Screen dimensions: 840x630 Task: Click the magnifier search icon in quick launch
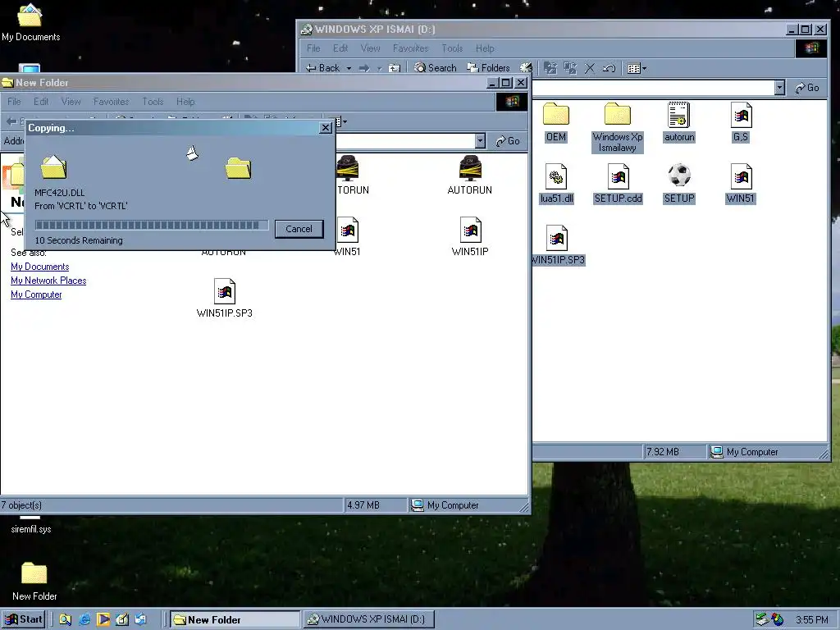click(66, 620)
